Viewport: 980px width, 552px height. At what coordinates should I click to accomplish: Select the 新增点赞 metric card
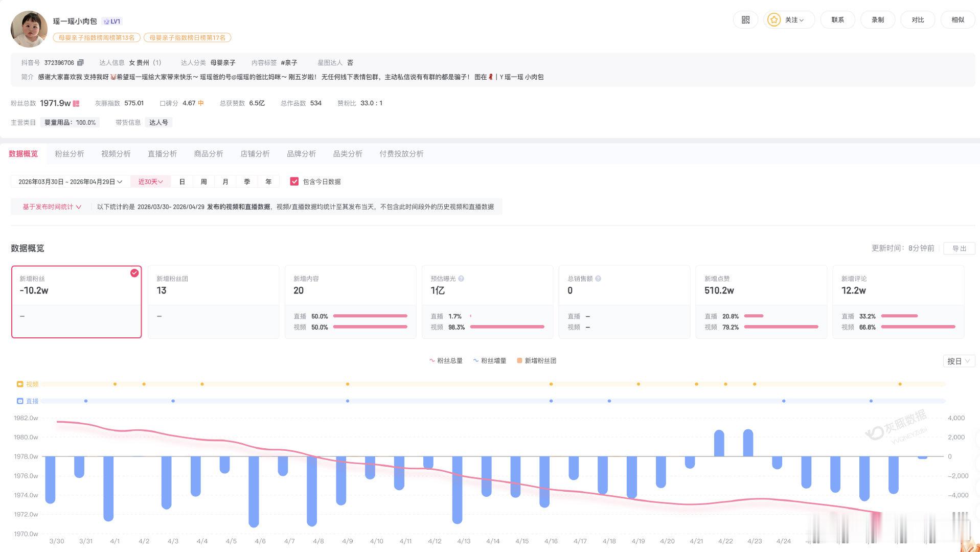761,302
